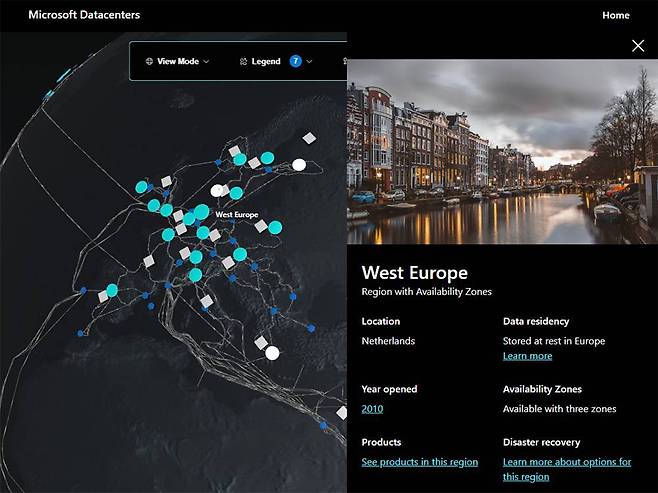The height and width of the screenshot is (493, 658).
Task: Open See products in this region link
Action: 419,462
